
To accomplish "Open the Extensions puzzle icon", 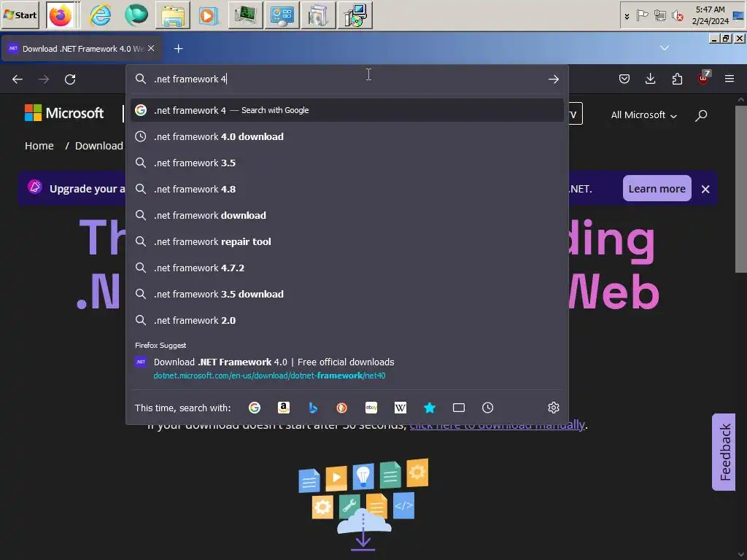I will point(677,79).
